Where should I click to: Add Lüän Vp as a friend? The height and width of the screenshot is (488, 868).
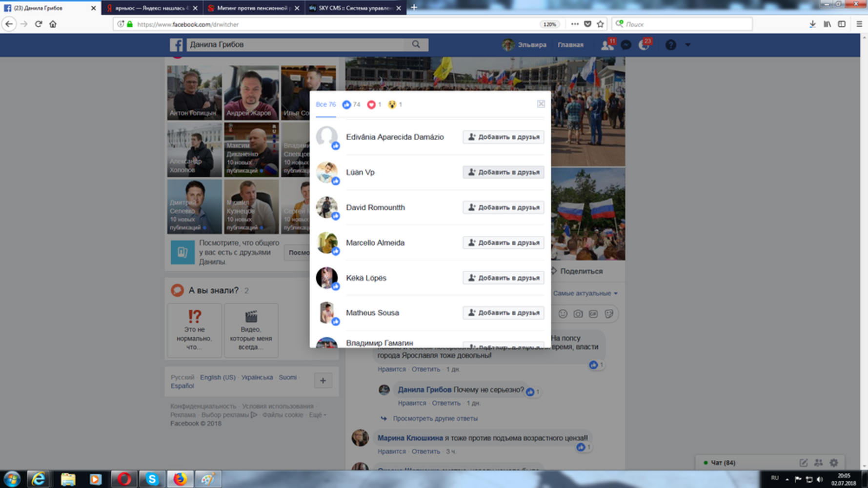(504, 172)
